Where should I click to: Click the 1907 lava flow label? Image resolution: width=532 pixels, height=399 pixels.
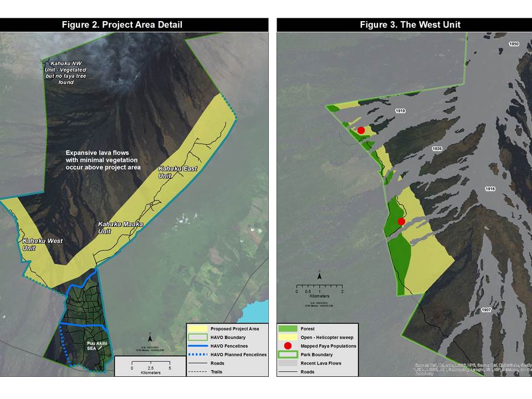[486, 309]
